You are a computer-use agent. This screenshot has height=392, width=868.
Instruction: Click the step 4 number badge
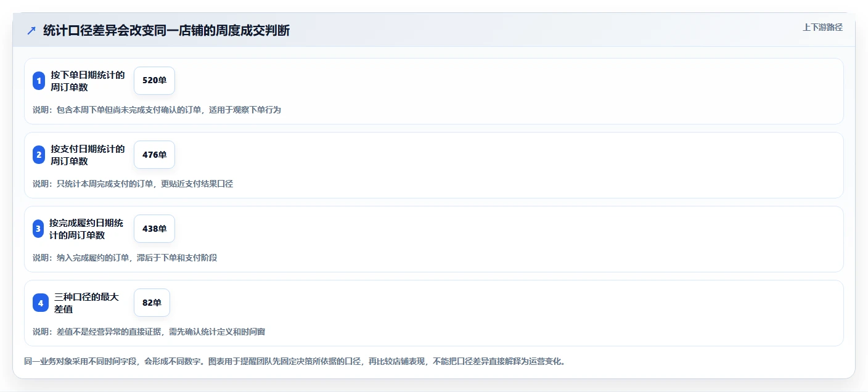point(41,303)
